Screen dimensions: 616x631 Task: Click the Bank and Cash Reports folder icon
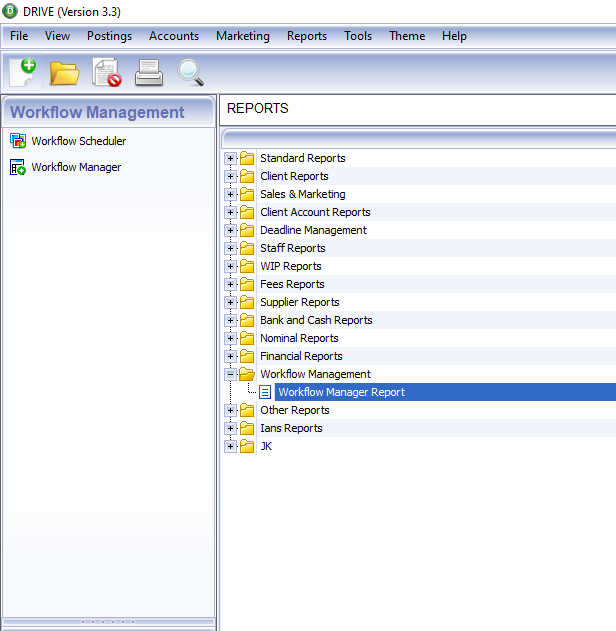click(247, 320)
